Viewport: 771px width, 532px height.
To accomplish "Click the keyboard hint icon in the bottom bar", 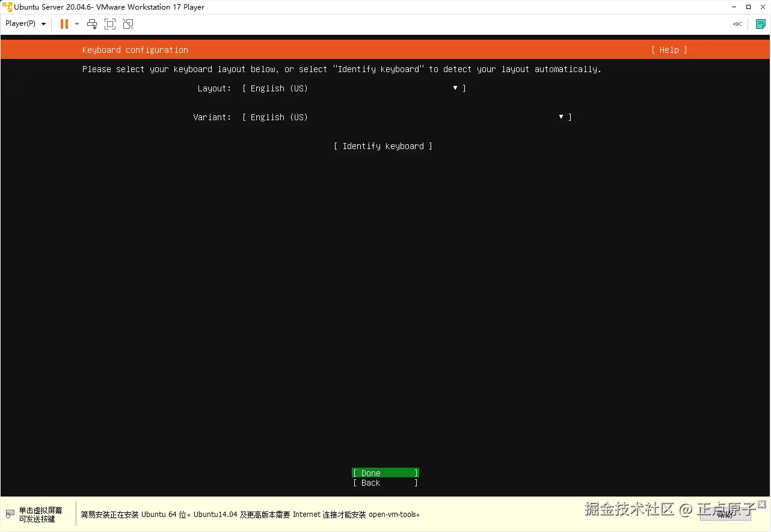I will [x=10, y=514].
